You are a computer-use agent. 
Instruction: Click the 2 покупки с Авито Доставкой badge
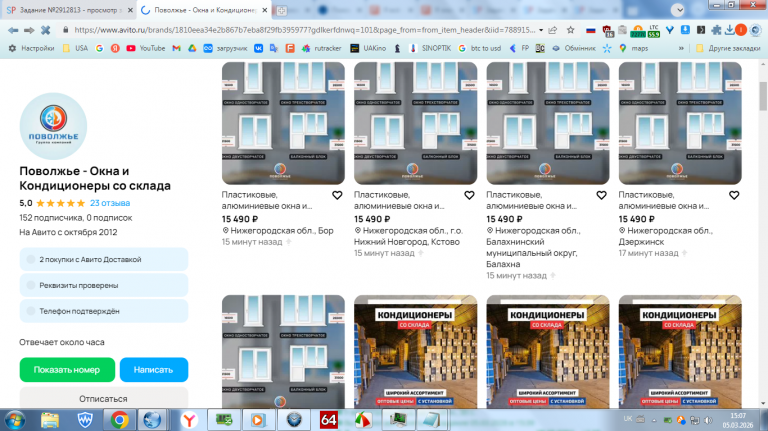104,260
